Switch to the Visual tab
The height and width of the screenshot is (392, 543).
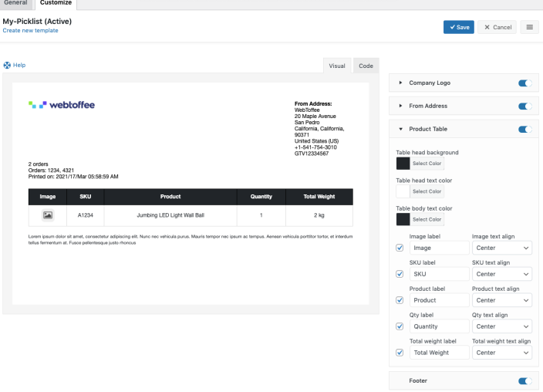coord(337,66)
